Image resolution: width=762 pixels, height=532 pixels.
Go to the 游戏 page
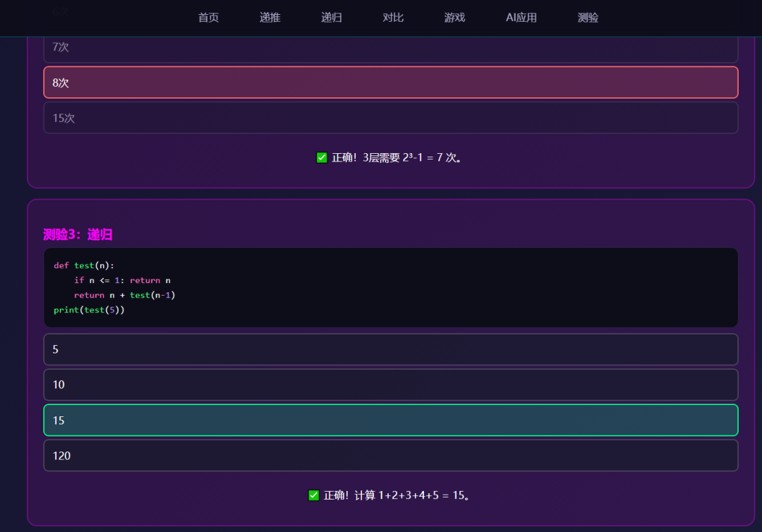[x=455, y=18]
